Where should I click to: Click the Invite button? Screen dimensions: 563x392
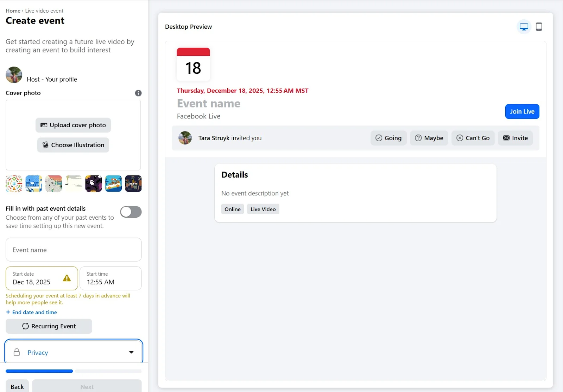[x=515, y=138]
